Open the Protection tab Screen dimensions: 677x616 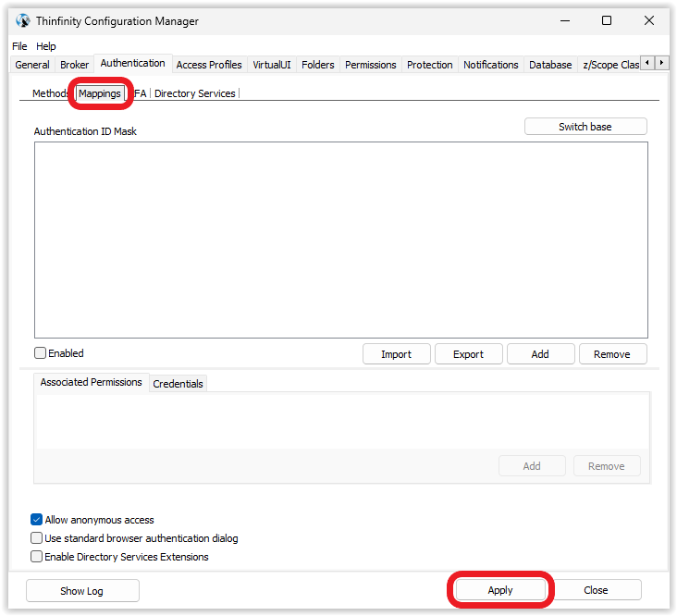430,65
